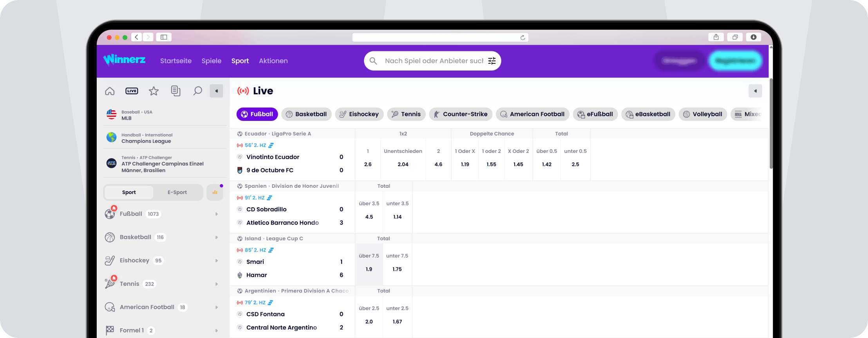Open the LIVE events icon in sidebar

(x=132, y=91)
